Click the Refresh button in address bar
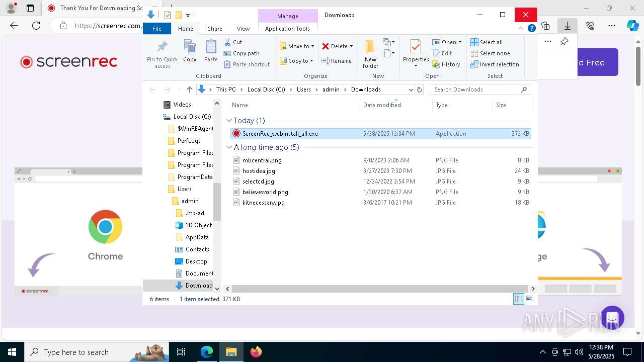Screen dimensions: 644x362 420,89
